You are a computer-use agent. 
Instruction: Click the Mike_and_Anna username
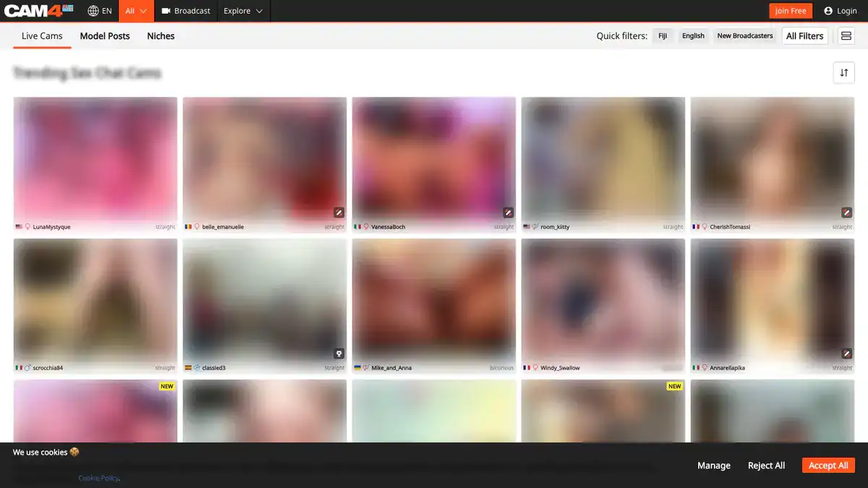coord(391,368)
